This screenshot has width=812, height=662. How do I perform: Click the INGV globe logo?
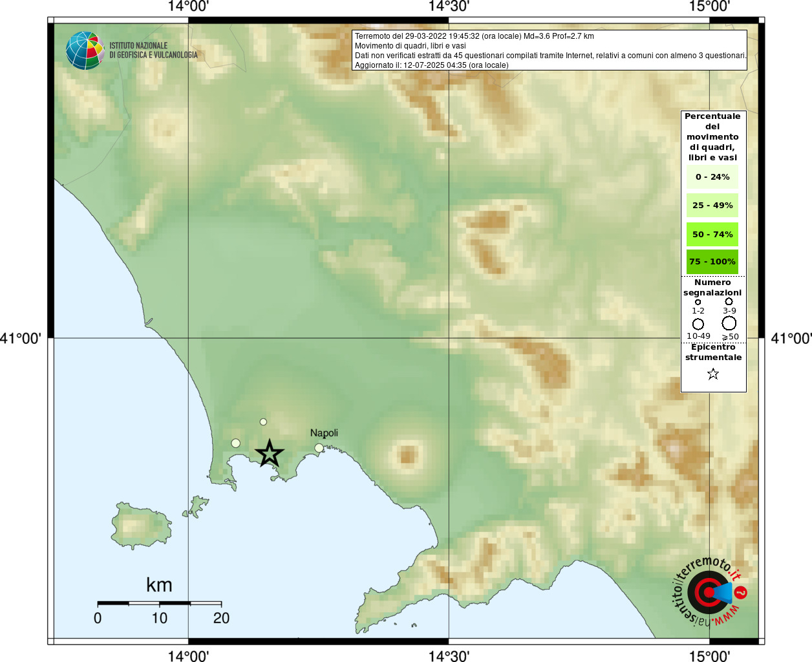click(x=85, y=50)
